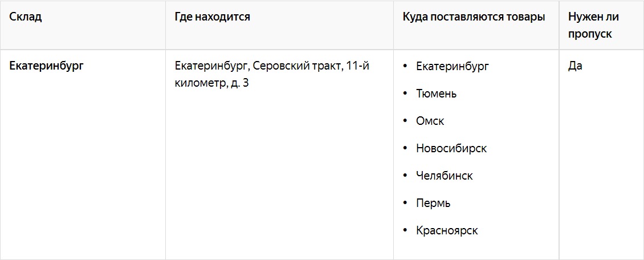The image size is (644, 260).
Task: Click Пермь in the delivery list
Action: (433, 204)
